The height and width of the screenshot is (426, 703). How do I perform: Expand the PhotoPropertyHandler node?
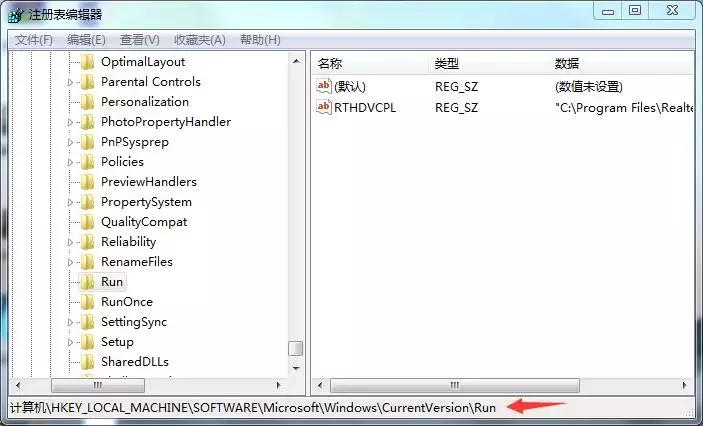pos(71,122)
